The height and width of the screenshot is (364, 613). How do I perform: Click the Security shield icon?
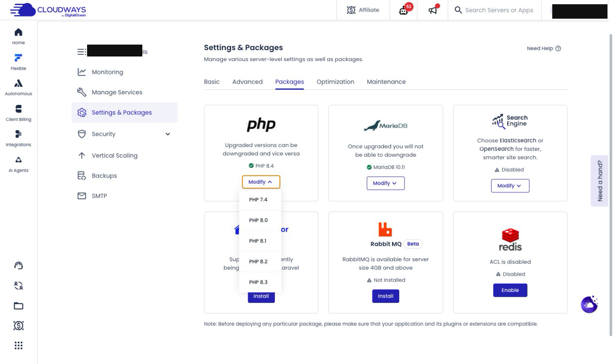tap(82, 134)
